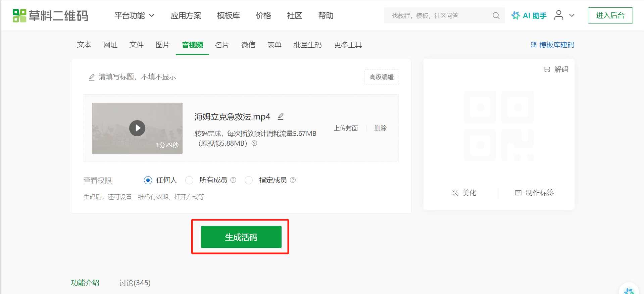Click the 草料二维码 logo
This screenshot has width=644, height=294.
(x=50, y=15)
